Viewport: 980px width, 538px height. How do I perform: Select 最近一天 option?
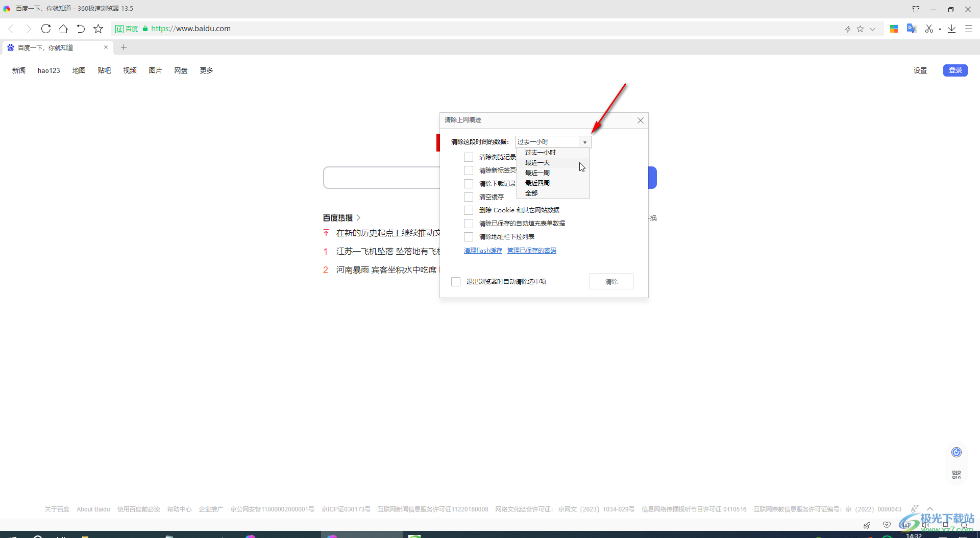coord(553,163)
